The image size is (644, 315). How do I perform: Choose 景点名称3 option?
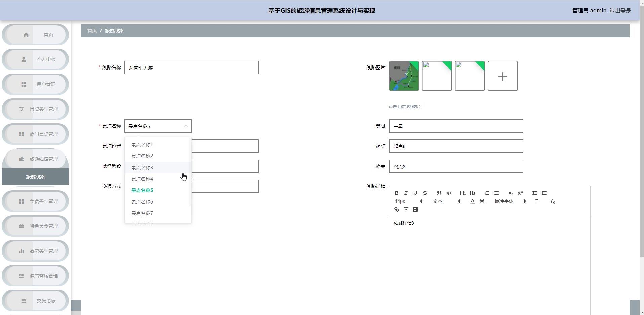pyautogui.click(x=158, y=168)
